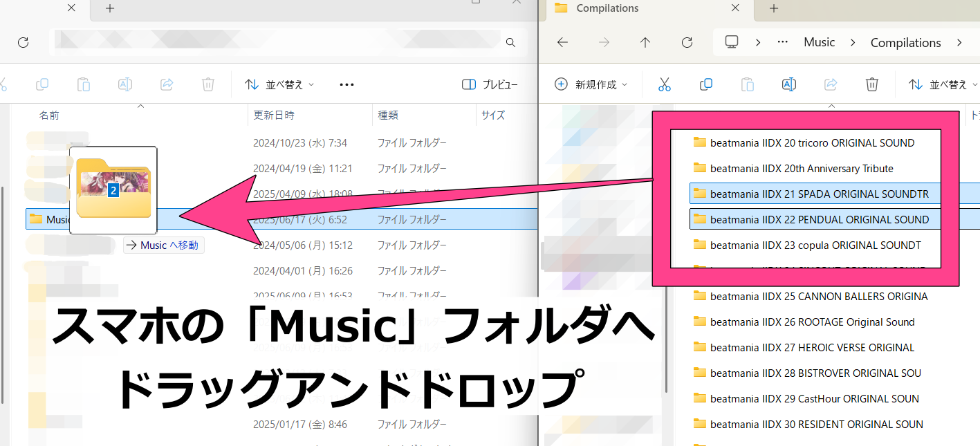Image resolution: width=980 pixels, height=446 pixels.
Task: Click the PC monitor icon in breadcrumb
Action: coord(731,42)
